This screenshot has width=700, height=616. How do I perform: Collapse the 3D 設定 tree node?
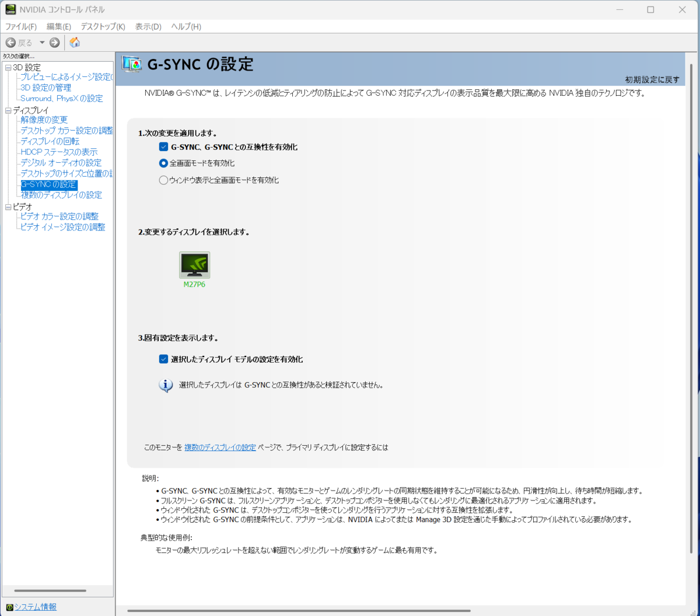click(x=8, y=68)
